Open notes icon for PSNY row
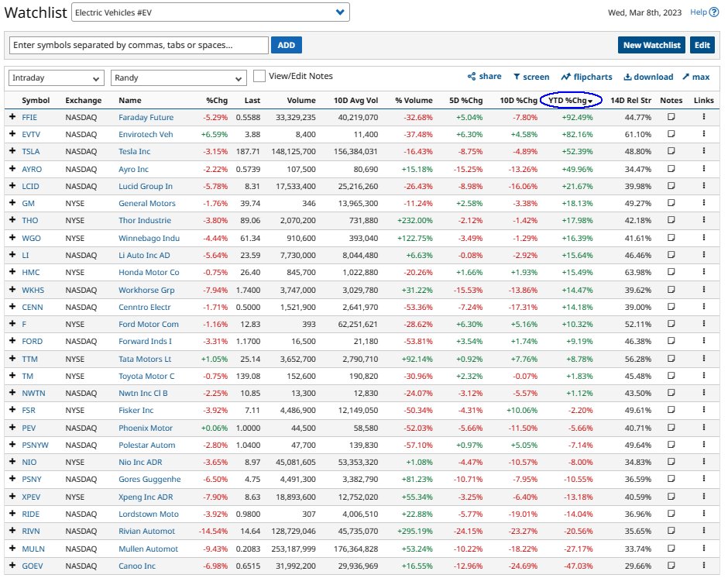This screenshot has height=585, width=728. (x=671, y=479)
